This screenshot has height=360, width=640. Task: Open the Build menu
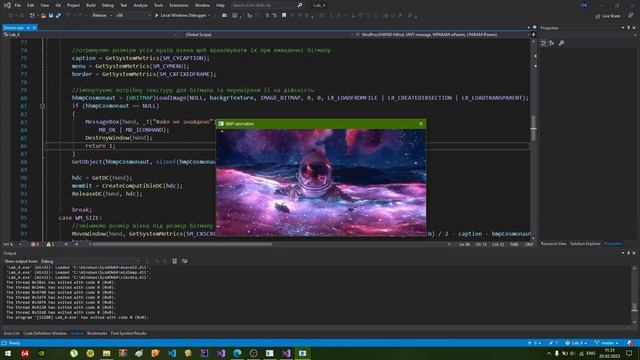[x=91, y=5]
